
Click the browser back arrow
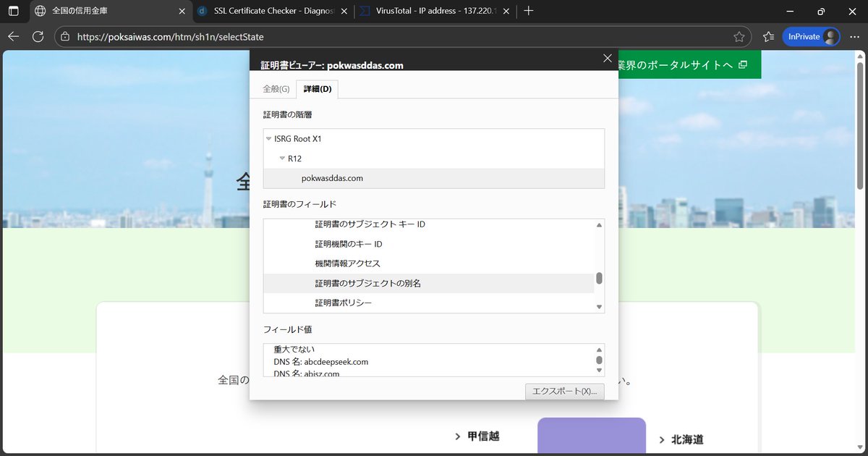[x=14, y=36]
